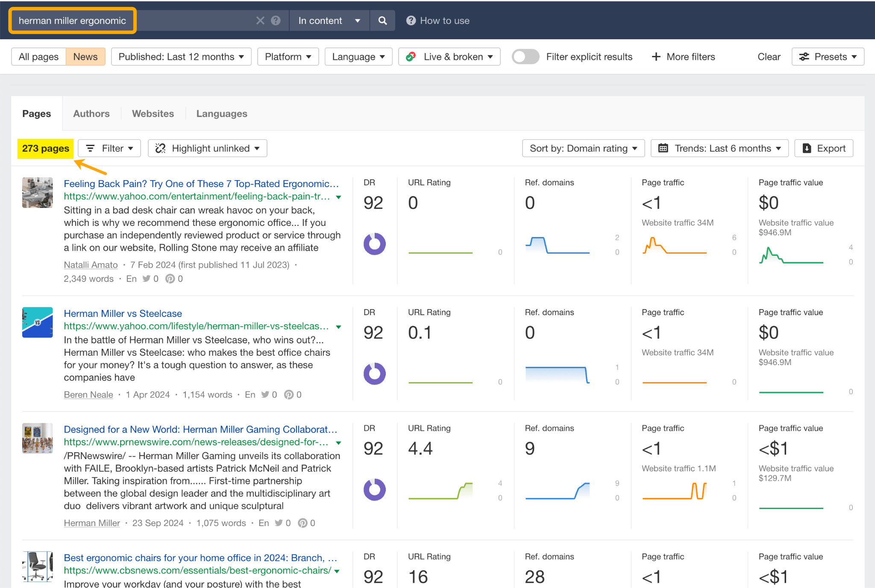Click Pinterest icon on 23 Sep 2024 row
This screenshot has width=875, height=588.
(x=302, y=523)
